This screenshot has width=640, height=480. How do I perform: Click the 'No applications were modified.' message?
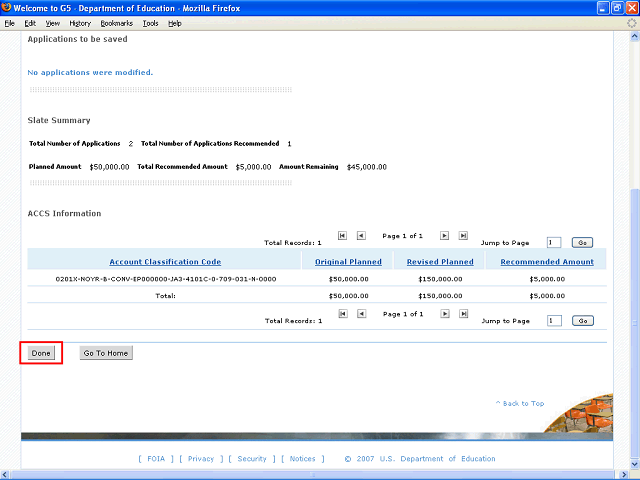90,72
